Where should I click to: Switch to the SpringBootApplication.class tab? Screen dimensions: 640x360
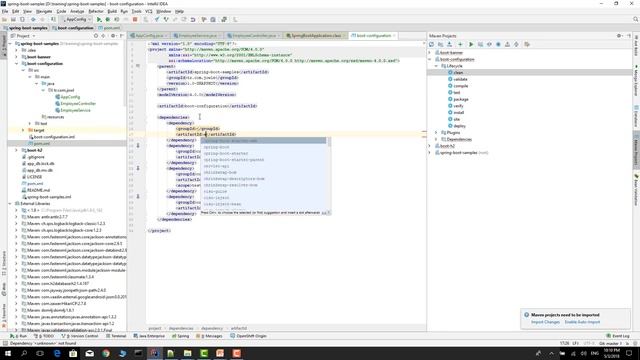(x=316, y=36)
